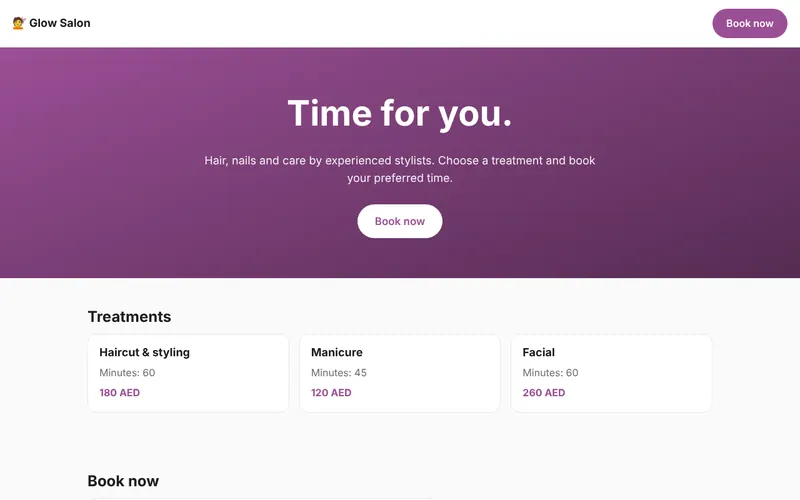Viewport: 800px width, 500px height.
Task: Click the Book now section heading
Action: (123, 481)
